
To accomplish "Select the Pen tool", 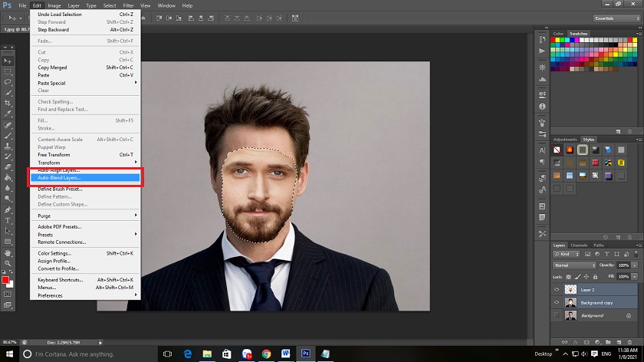I will tap(8, 210).
